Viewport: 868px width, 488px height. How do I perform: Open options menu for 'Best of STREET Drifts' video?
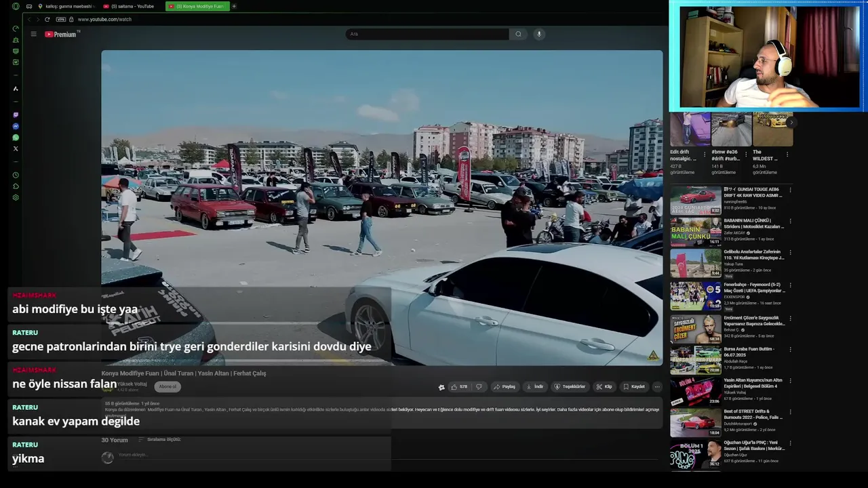[791, 413]
